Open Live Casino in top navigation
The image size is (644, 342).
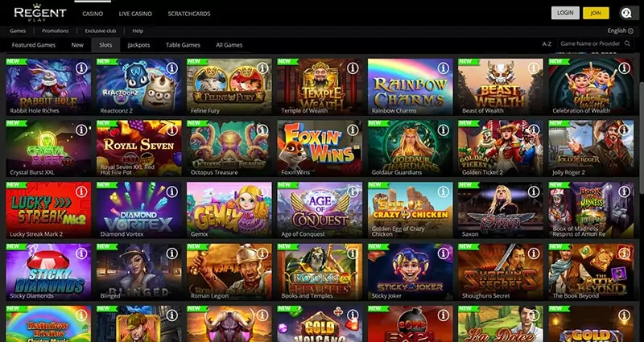pos(135,14)
